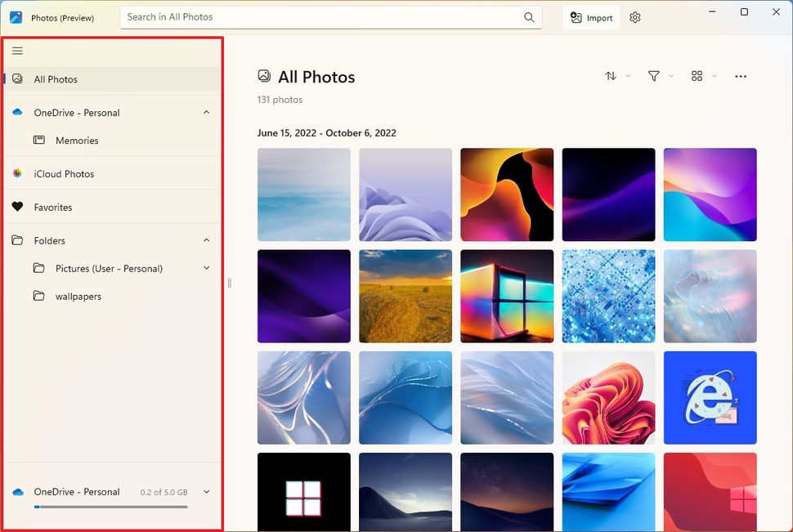
Task: Collapse the Folders section
Action: [207, 240]
